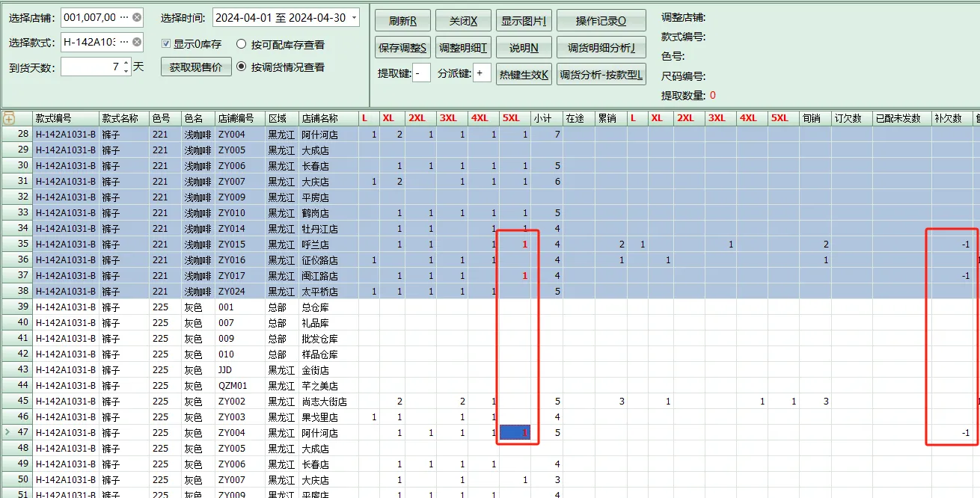Open 操作记录O operation log
980x498 pixels.
pyautogui.click(x=602, y=20)
